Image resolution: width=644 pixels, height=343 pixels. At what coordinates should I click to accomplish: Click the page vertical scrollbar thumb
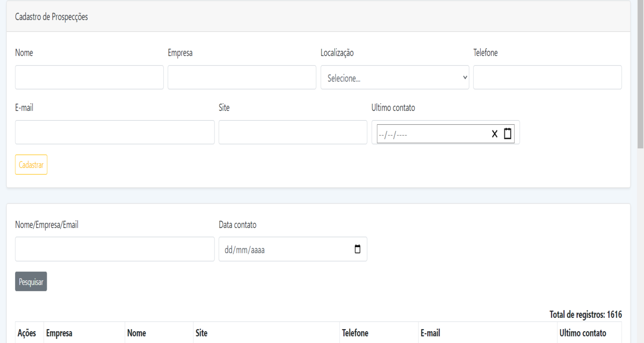[640, 75]
